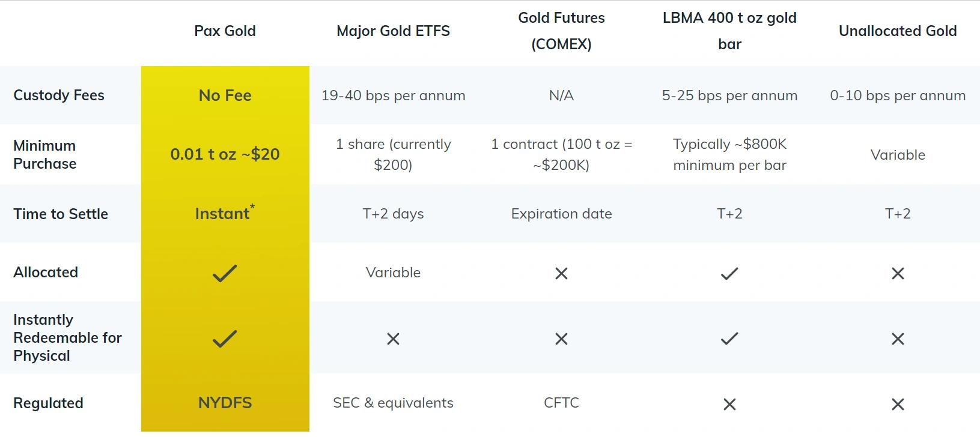Click the Gold Futures (COMEX) header
The width and height of the screenshot is (980, 437).
[x=561, y=31]
